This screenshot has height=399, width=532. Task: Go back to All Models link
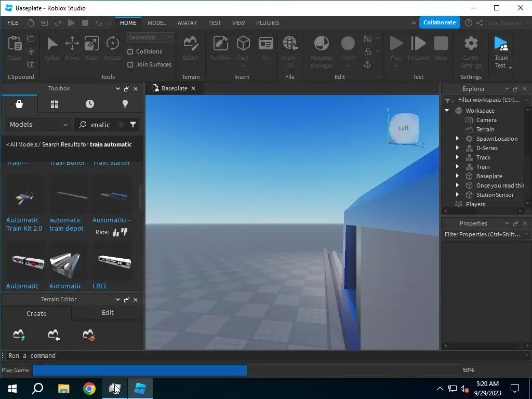(22, 144)
